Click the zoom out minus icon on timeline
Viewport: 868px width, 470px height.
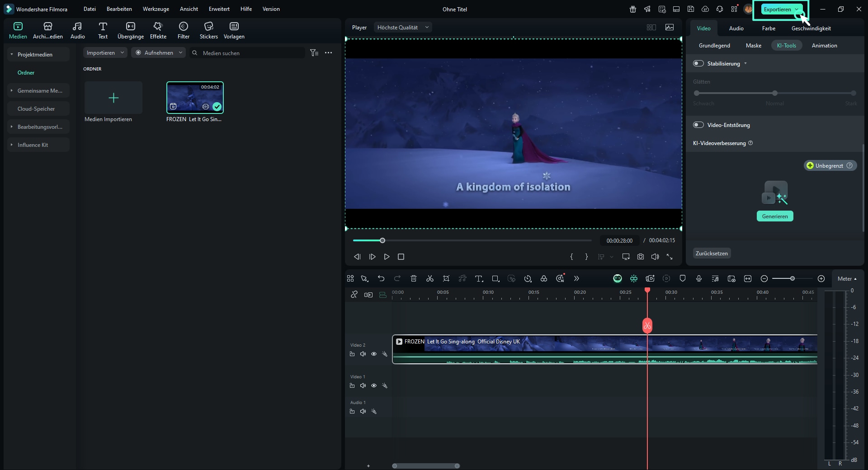click(x=764, y=278)
